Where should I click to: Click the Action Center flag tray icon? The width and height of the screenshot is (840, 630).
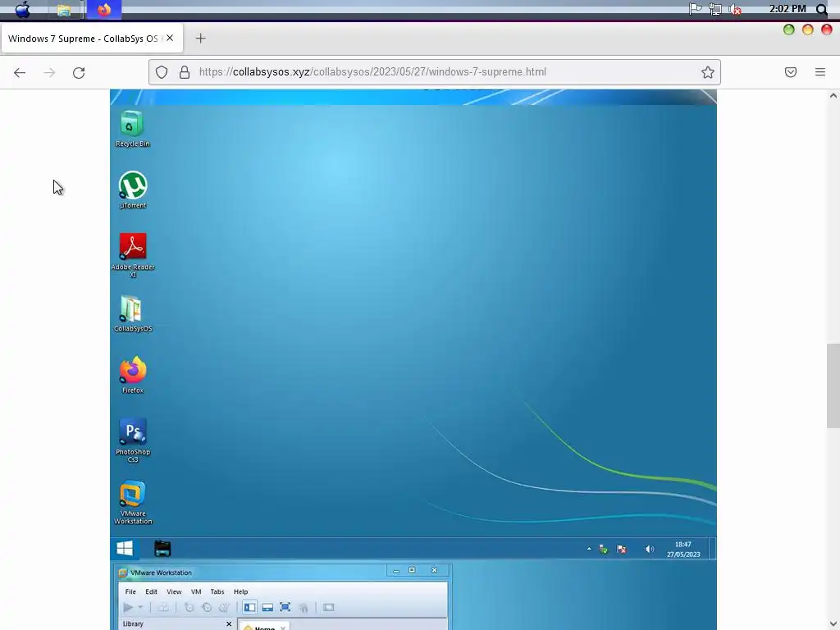pyautogui.click(x=696, y=9)
